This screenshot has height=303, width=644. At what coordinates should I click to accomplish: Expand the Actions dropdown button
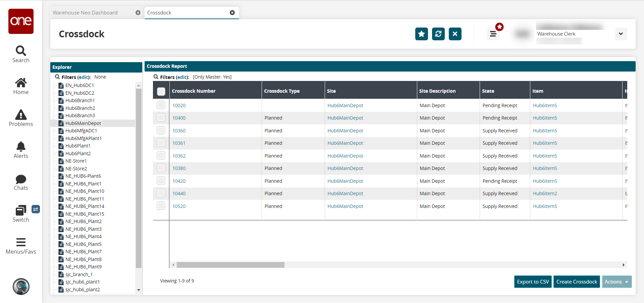[x=616, y=282]
